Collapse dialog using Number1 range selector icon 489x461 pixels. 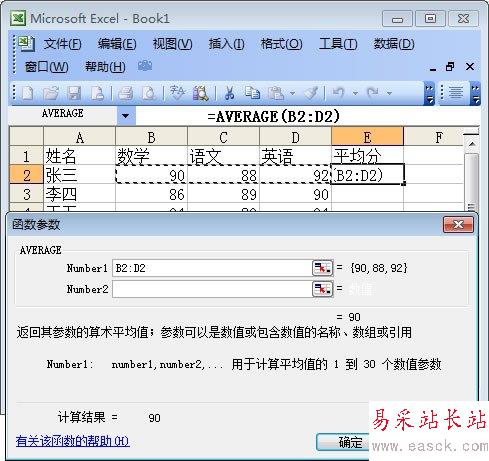322,268
